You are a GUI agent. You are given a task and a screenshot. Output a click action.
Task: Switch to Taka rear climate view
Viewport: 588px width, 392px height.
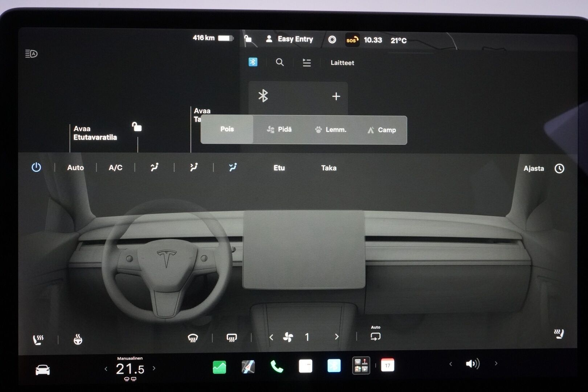329,168
